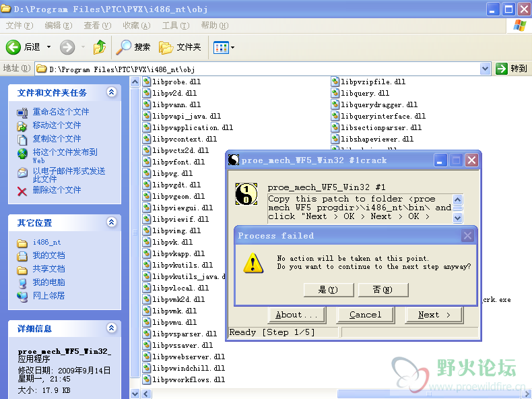Click the rename file (重命名这个文件) icon

pyautogui.click(x=22, y=112)
